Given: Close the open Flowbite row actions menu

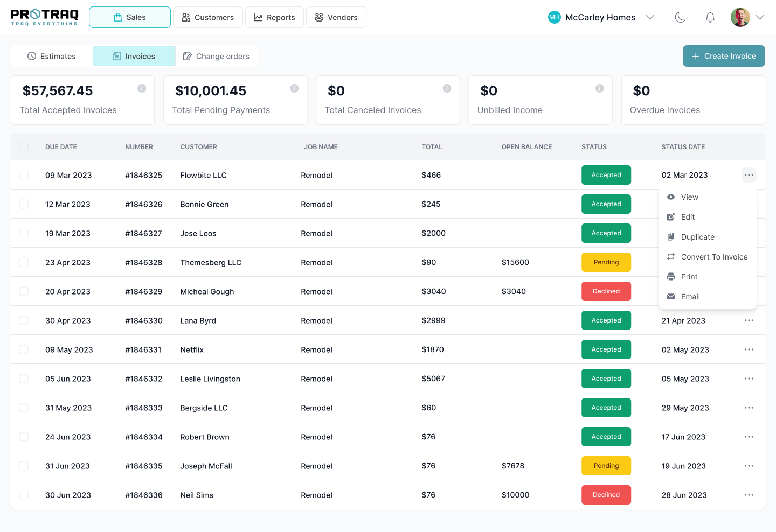Looking at the screenshot, I should coord(749,175).
